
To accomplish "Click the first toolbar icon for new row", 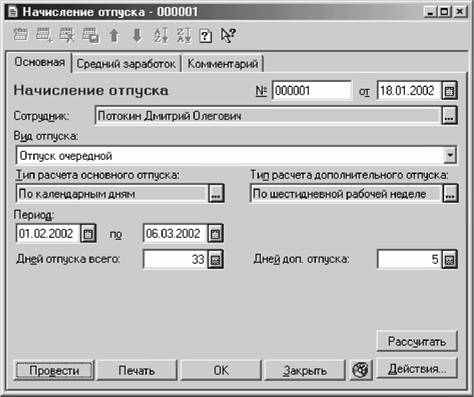I will 21,35.
